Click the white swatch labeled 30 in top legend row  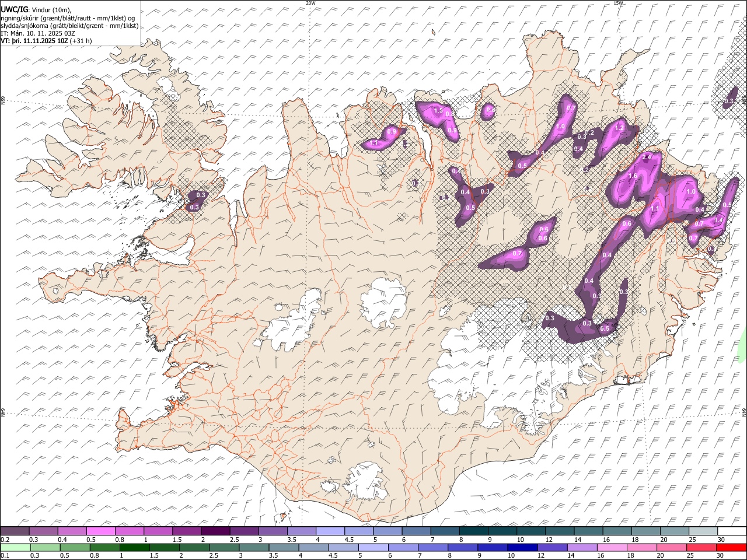pos(732,531)
